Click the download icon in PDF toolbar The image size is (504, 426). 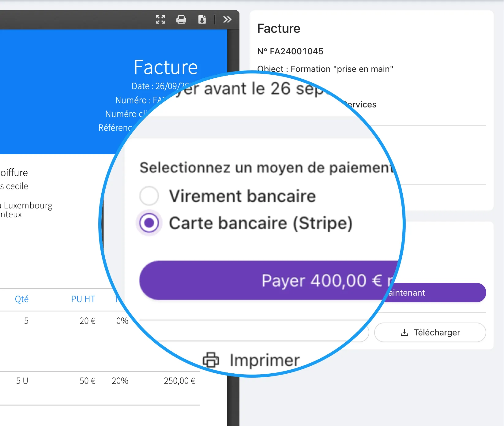coord(202,20)
